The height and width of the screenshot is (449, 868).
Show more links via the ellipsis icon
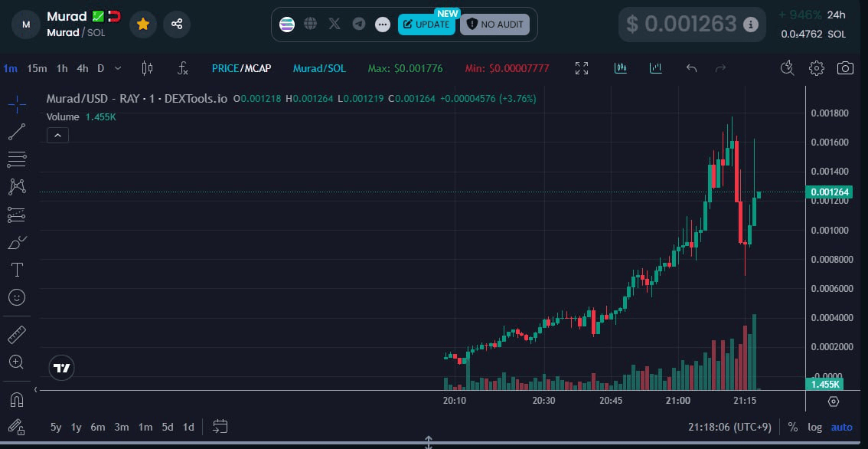(x=383, y=25)
